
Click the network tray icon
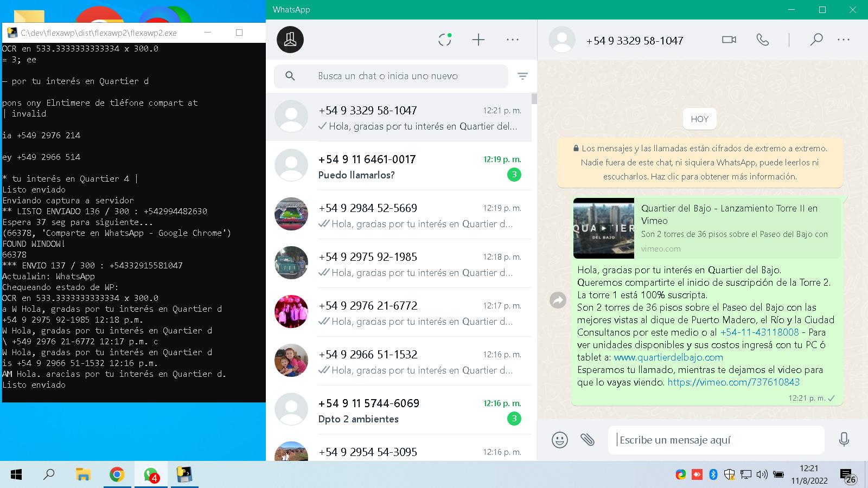click(746, 475)
